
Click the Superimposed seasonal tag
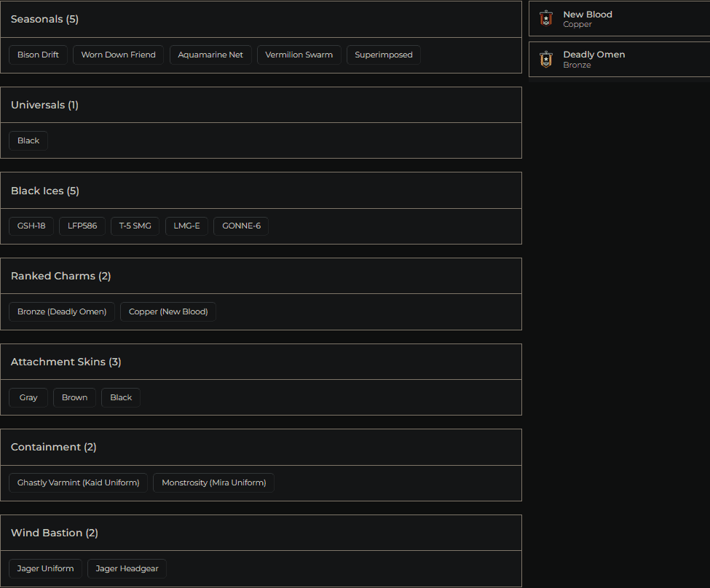coord(384,55)
